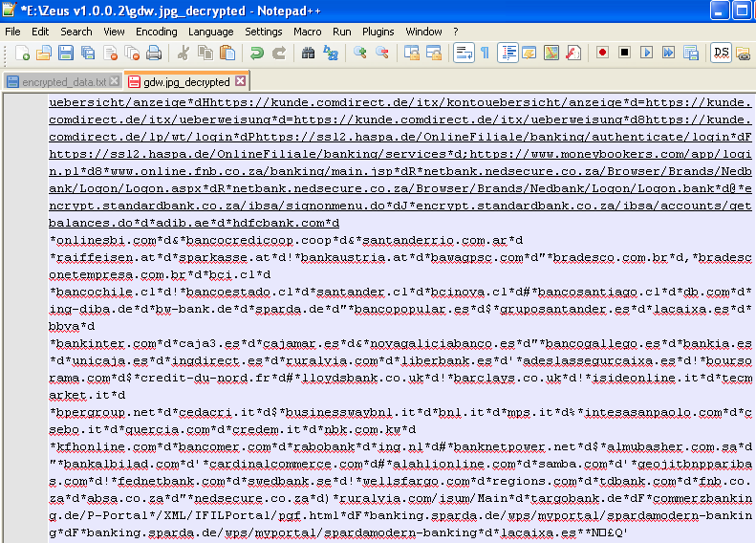Cut selection with the scissors icon
756x543 pixels.
click(x=183, y=53)
